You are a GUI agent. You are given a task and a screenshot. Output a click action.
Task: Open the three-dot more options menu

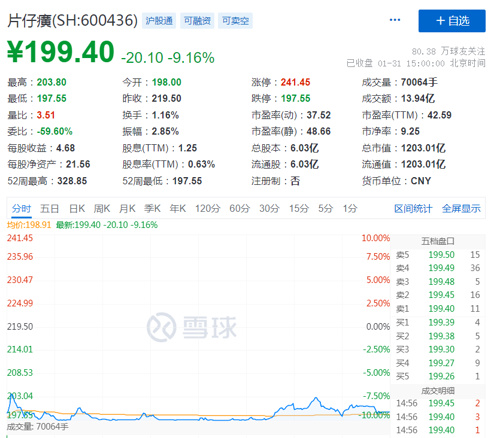[395, 20]
